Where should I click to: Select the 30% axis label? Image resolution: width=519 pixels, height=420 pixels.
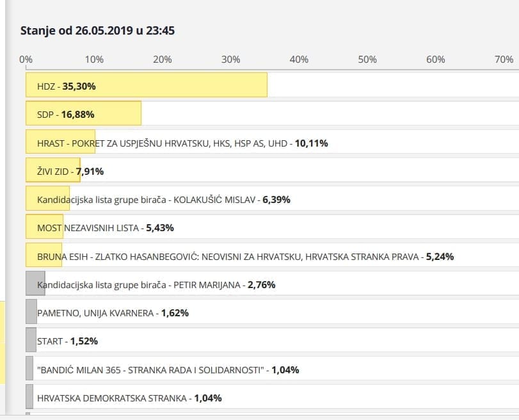point(230,60)
